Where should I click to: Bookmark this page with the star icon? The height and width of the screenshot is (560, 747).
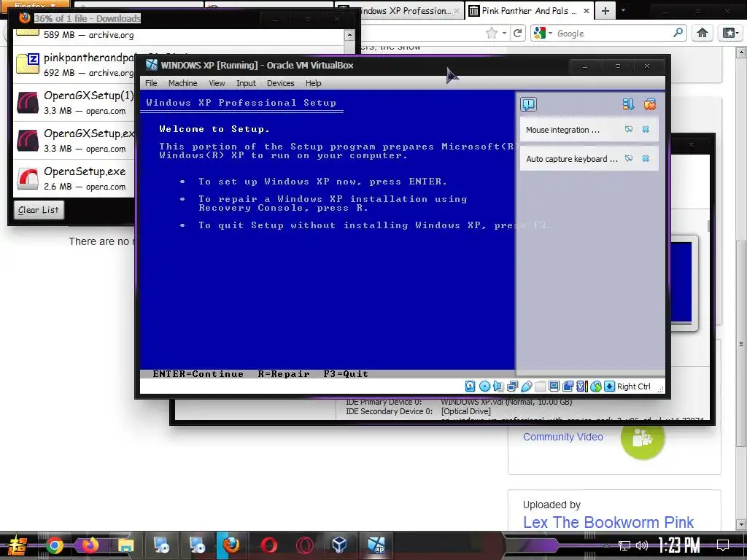pos(491,33)
